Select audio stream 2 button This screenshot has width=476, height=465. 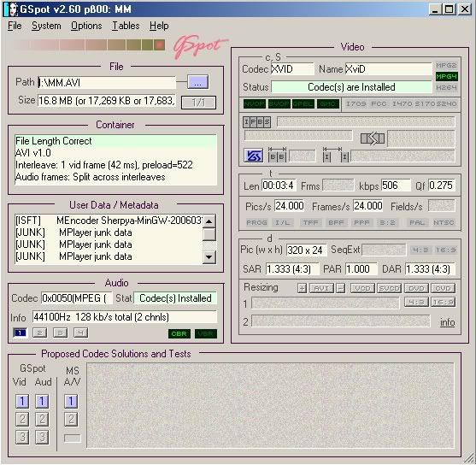pyautogui.click(x=40, y=333)
